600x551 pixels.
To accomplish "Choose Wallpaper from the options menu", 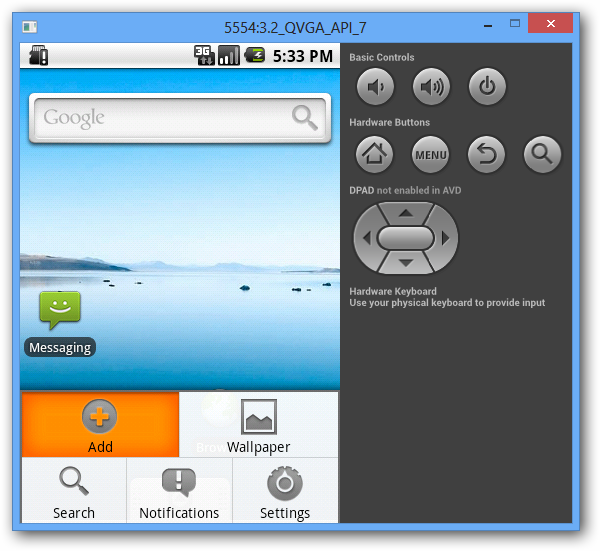I will click(x=259, y=424).
